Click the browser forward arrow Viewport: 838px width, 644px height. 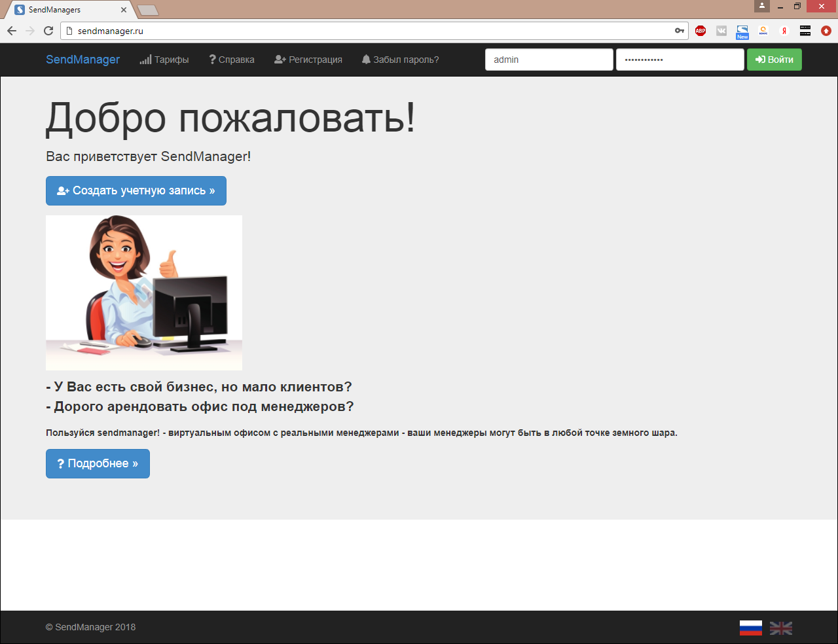(30, 31)
